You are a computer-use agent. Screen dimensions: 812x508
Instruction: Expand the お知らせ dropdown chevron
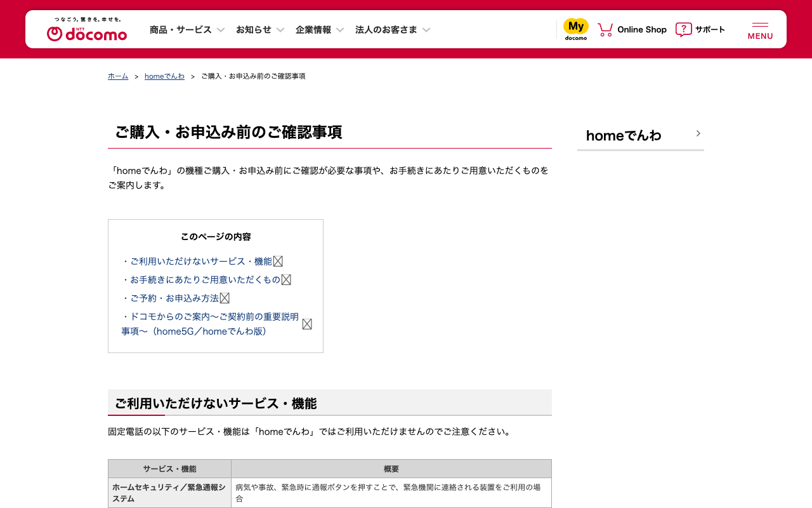click(280, 30)
